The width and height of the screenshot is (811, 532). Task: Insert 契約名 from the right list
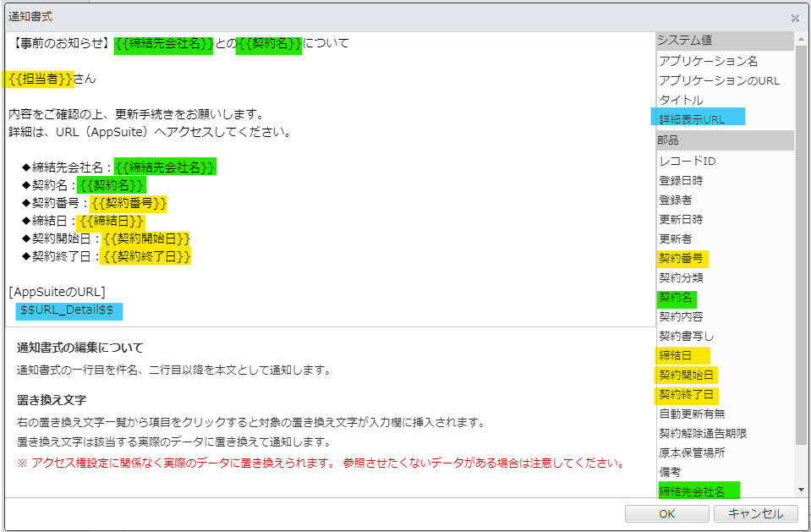click(676, 298)
